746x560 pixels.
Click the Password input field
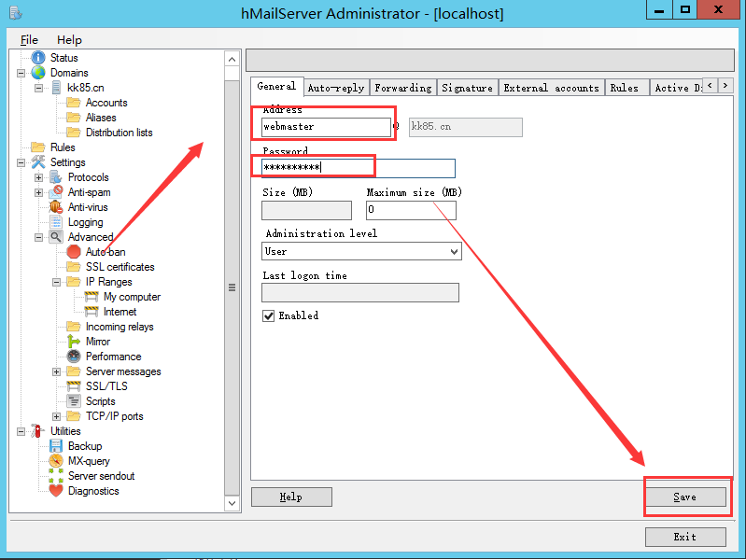click(359, 168)
